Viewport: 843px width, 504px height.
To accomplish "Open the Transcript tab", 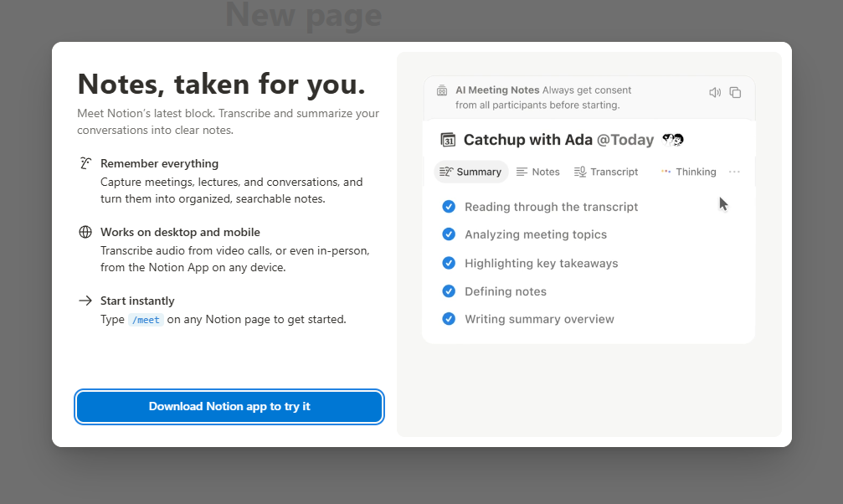I will coord(606,172).
